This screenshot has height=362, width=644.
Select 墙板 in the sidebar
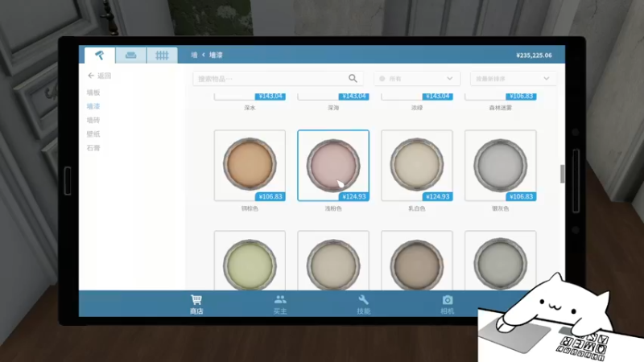click(x=93, y=93)
